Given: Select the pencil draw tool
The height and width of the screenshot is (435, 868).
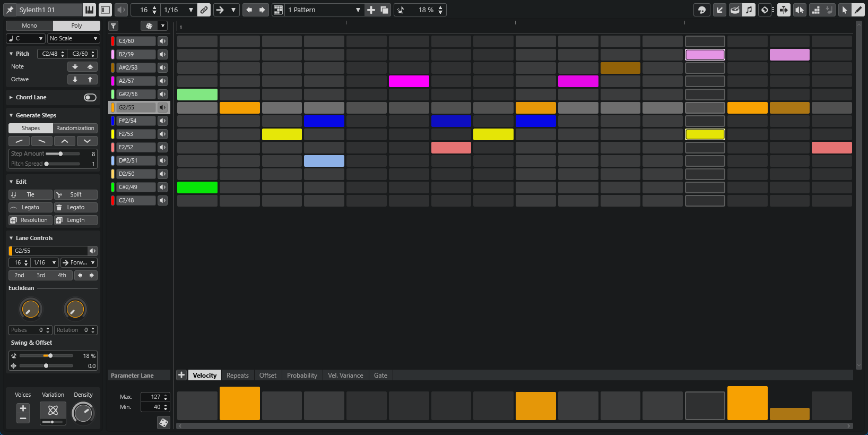Looking at the screenshot, I should pos(858,10).
